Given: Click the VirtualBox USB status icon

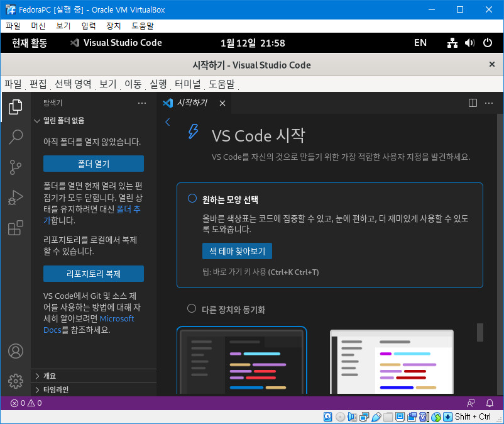Looking at the screenshot, I should coord(376,417).
